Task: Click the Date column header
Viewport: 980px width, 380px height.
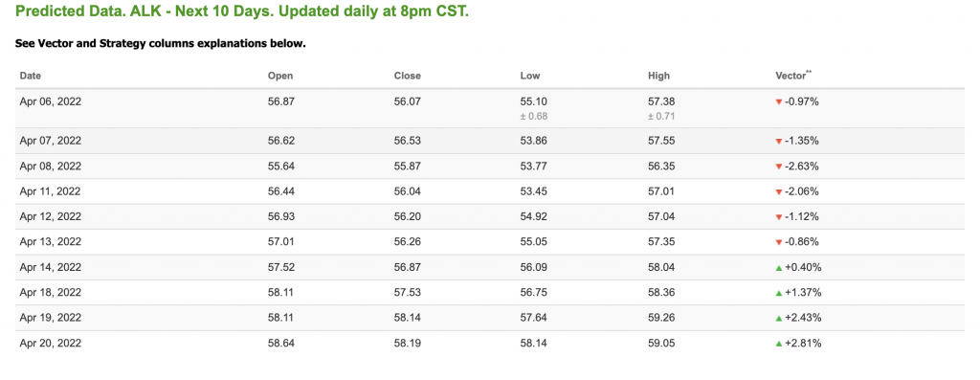Action: (x=31, y=76)
